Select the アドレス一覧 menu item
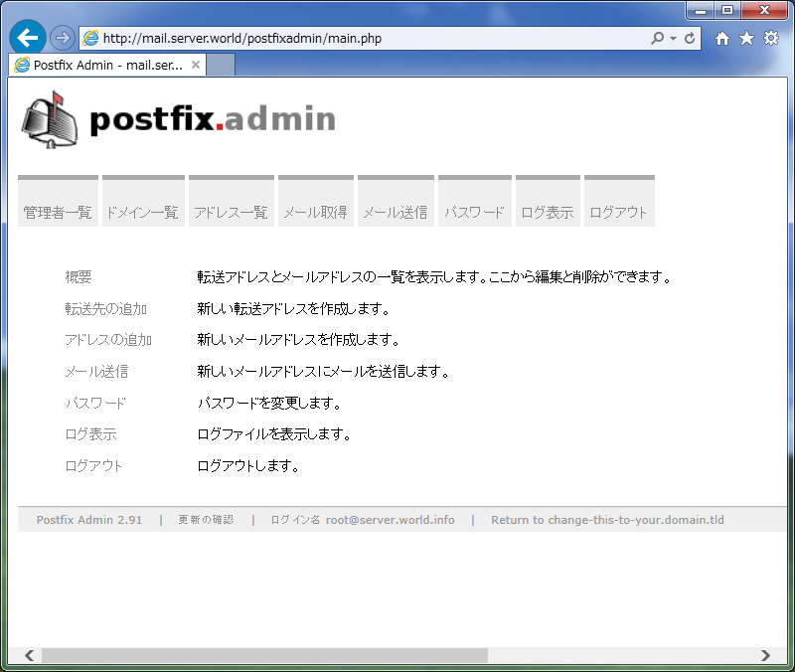795x672 pixels. (x=231, y=212)
